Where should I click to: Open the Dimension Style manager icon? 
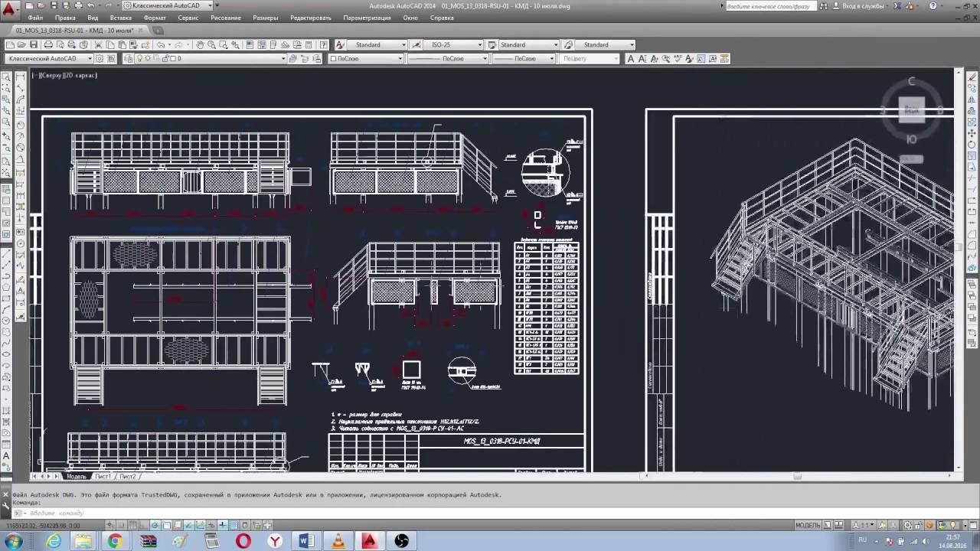pos(416,45)
